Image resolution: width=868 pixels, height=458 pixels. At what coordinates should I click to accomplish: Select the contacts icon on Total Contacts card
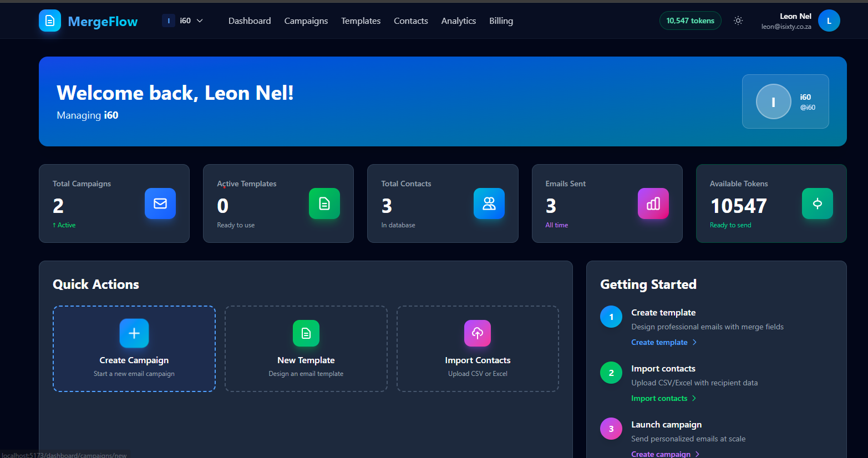pyautogui.click(x=489, y=203)
